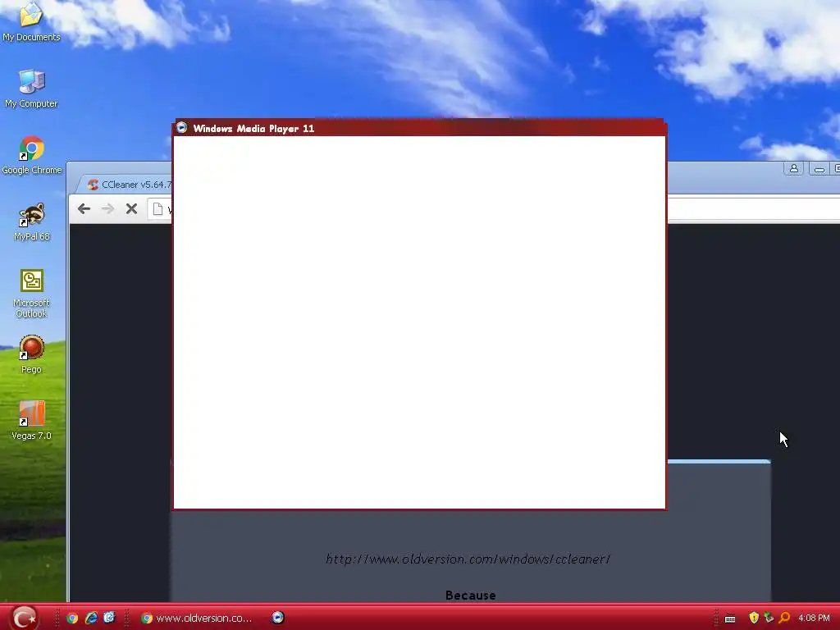Click the Windows Media Player 11 title bar
The width and height of the screenshot is (840, 630).
pyautogui.click(x=419, y=128)
